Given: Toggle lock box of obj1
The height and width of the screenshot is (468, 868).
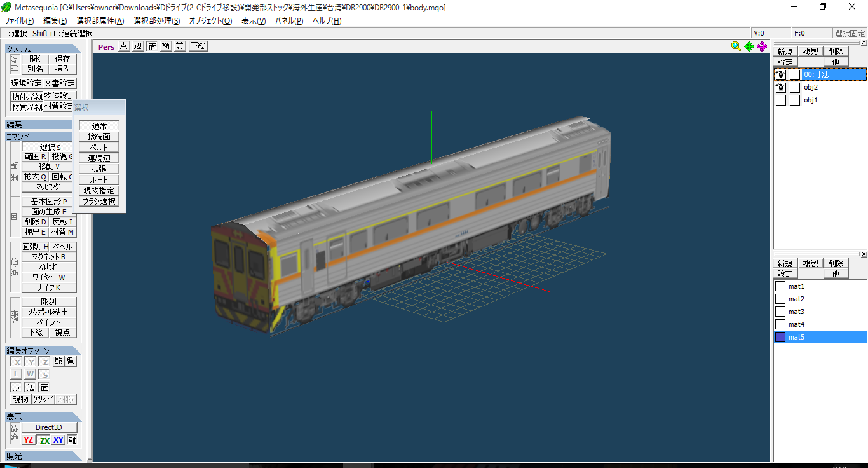Looking at the screenshot, I should [x=794, y=100].
